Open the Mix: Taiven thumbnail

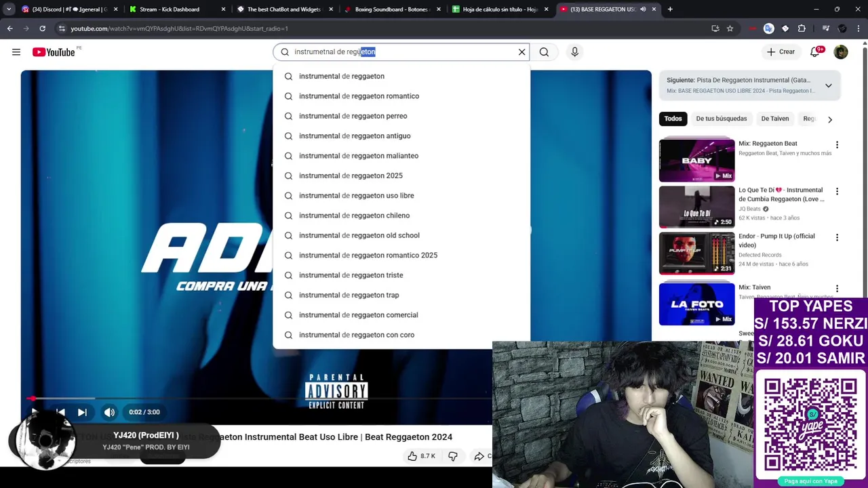click(696, 304)
